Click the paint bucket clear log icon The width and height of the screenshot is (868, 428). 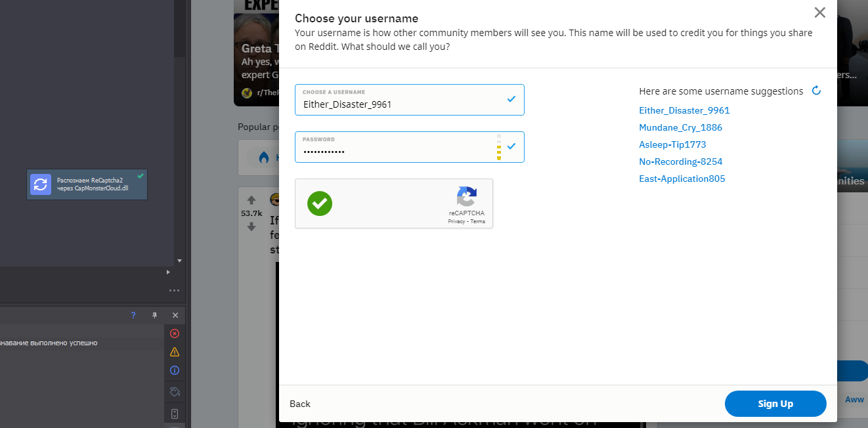tap(175, 392)
